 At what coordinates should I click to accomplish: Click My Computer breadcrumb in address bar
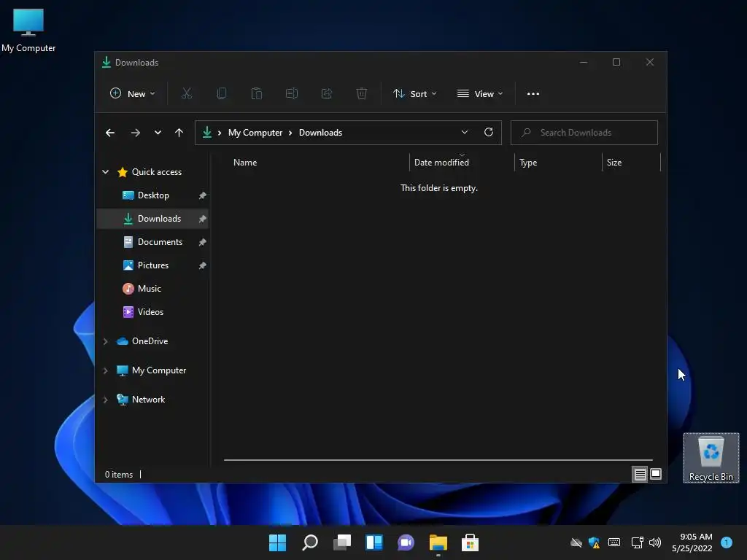(255, 133)
